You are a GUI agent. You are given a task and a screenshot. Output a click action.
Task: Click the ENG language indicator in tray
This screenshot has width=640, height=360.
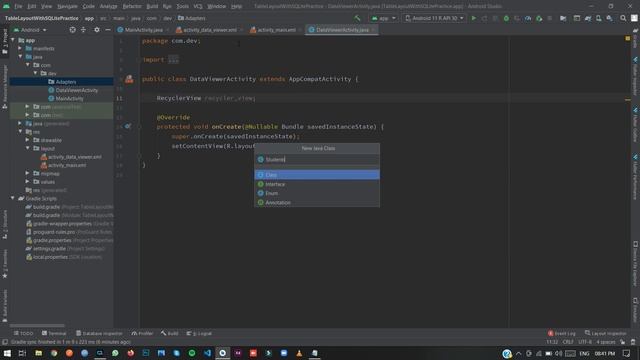(584, 353)
